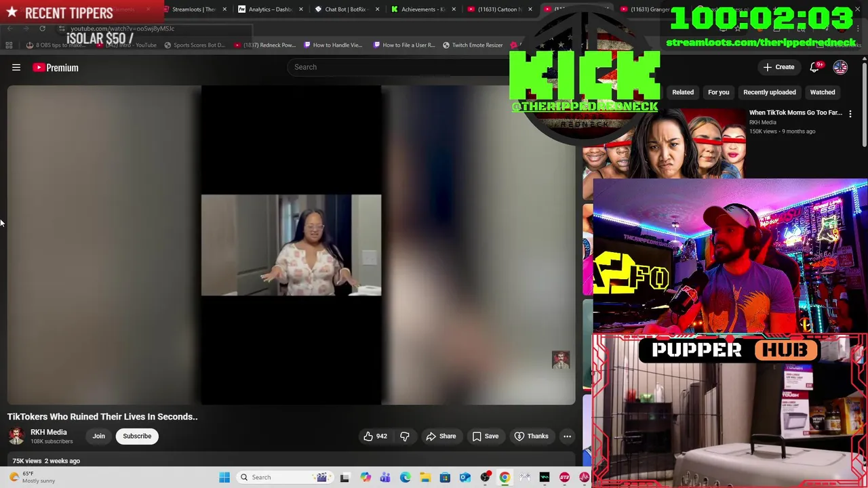This screenshot has height=488, width=868.
Task: Open the How to Handle Vie... bookmark
Action: tap(333, 45)
